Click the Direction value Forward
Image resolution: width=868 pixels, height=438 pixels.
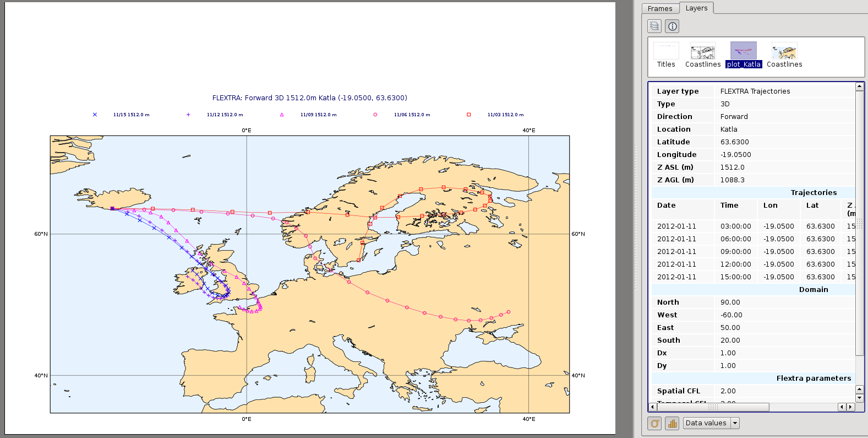pos(734,117)
